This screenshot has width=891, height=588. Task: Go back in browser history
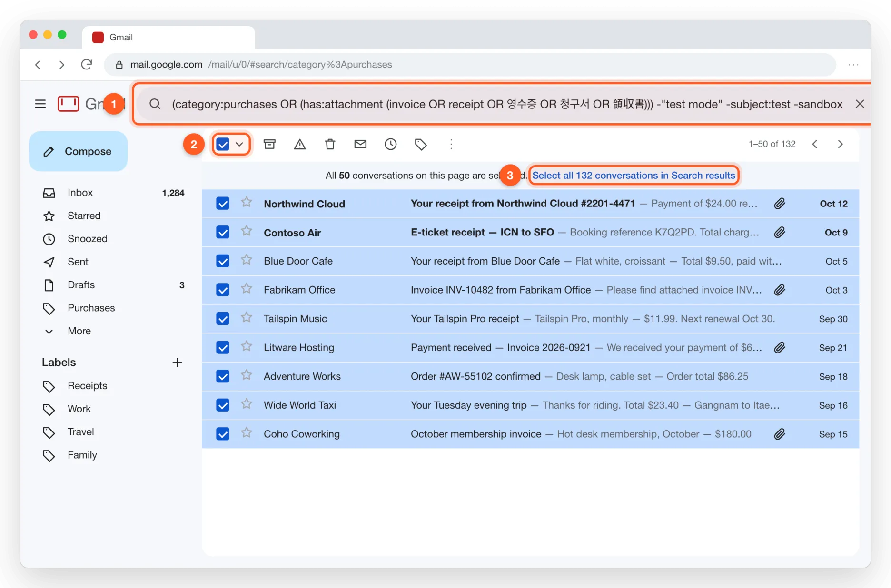38,64
